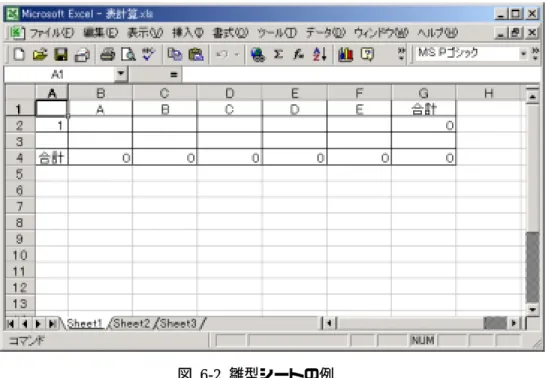The width and height of the screenshot is (547, 378).
Task: Click the horizontal scrollbar left arrow
Action: [x=329, y=324]
